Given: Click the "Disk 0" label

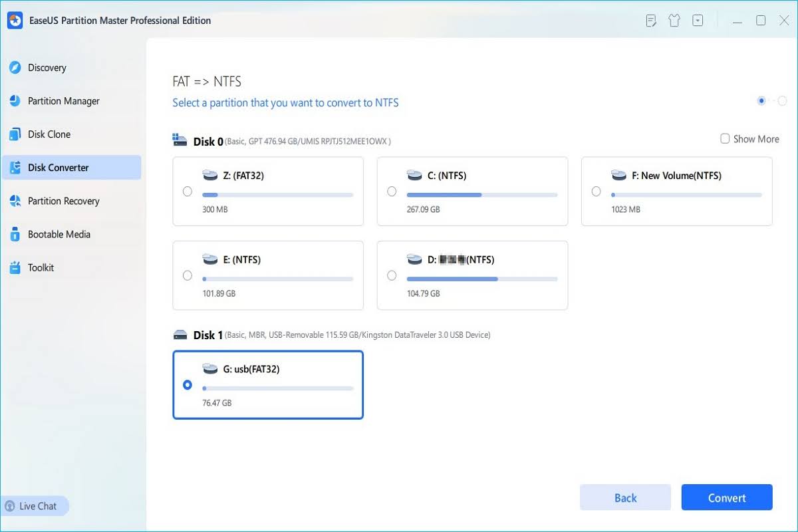Looking at the screenshot, I should [208, 141].
